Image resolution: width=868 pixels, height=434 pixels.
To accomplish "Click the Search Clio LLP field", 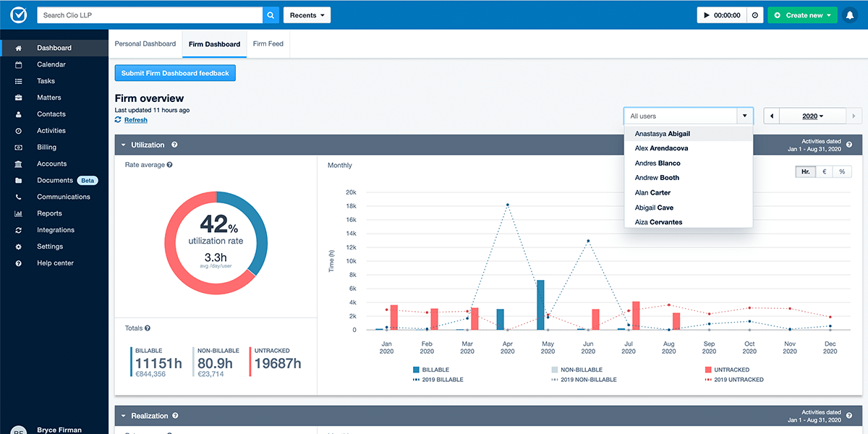I will click(x=150, y=15).
